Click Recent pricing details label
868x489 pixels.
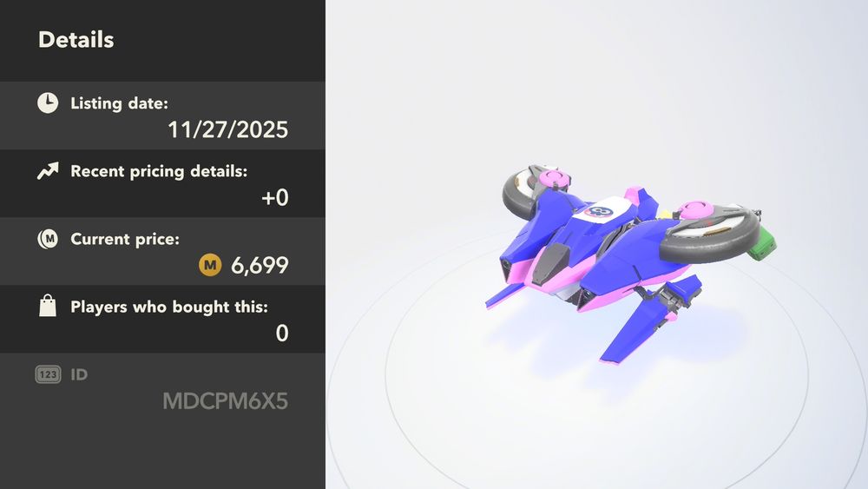(159, 172)
